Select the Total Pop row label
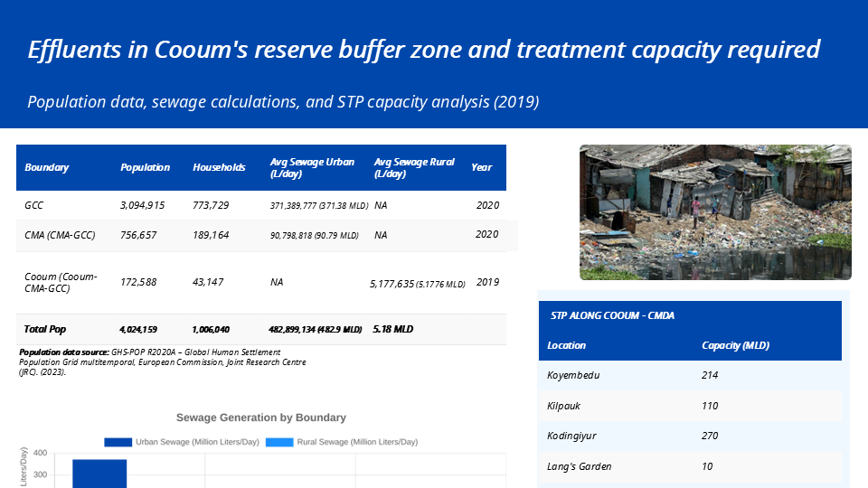868x488 pixels. point(45,329)
